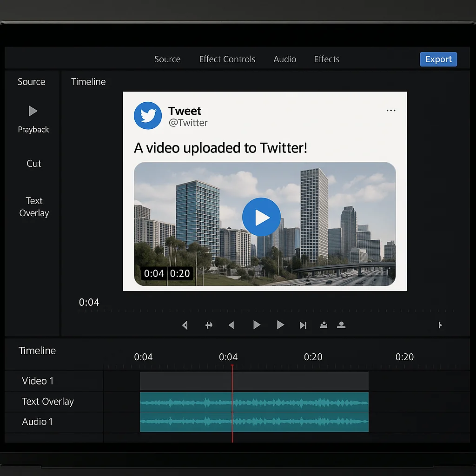476x476 pixels.
Task: Select the Audio 1 waveform clip
Action: pos(254,422)
